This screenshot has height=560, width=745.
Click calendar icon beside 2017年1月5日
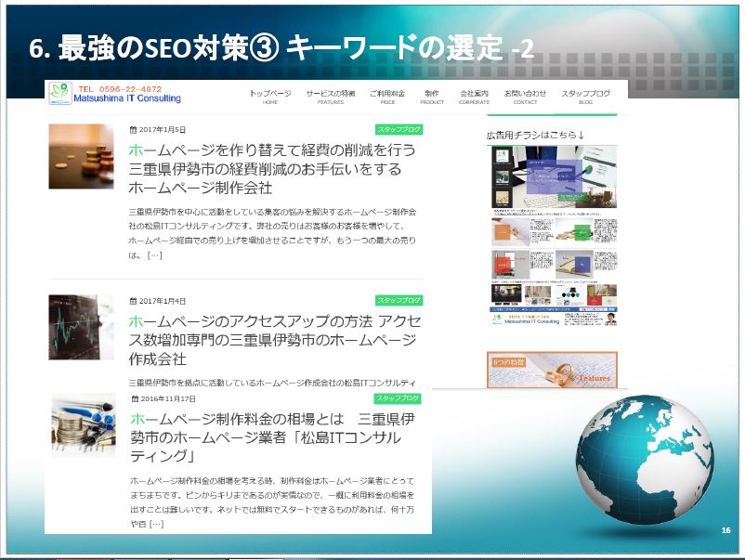pos(132,130)
